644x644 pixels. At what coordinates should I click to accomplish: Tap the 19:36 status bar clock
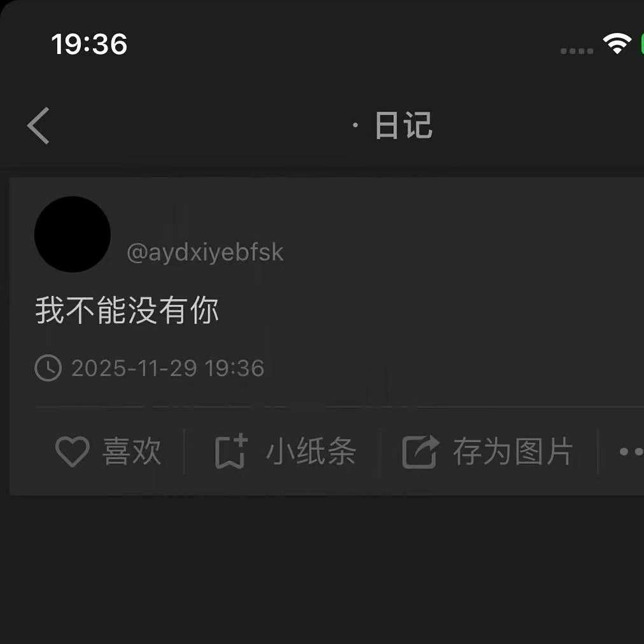(x=89, y=44)
